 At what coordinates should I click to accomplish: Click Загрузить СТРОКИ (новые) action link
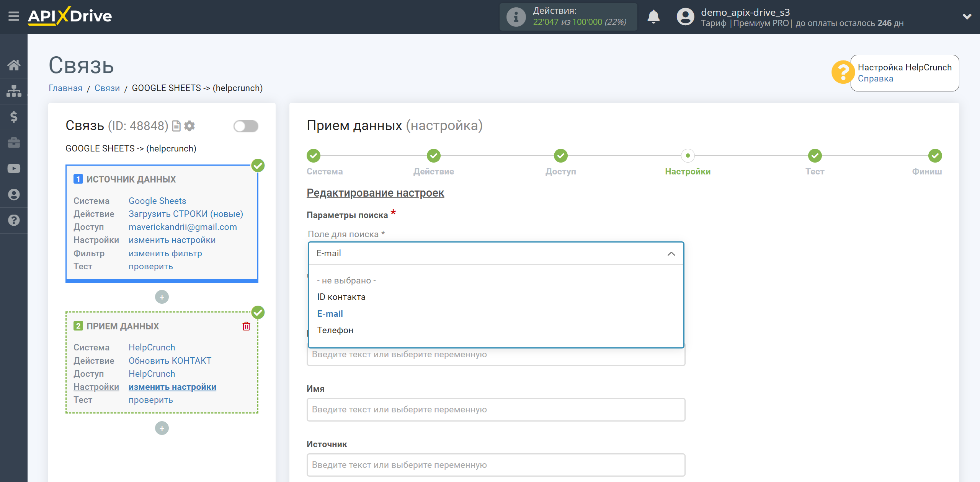(186, 214)
